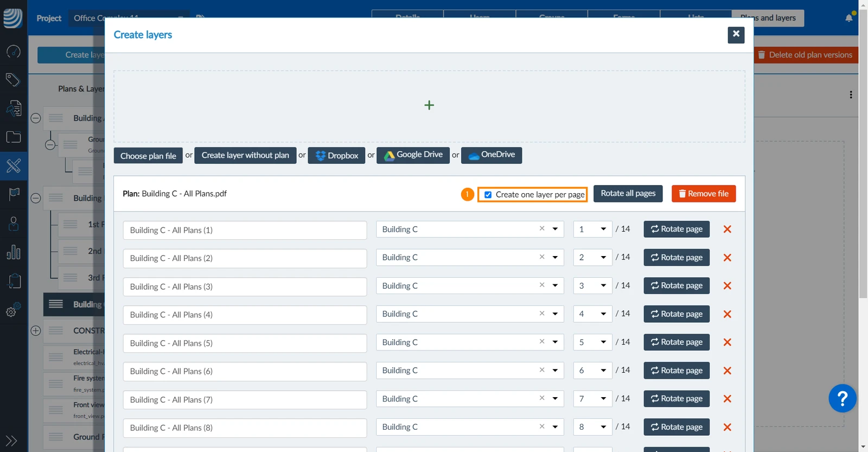Remove the Building C - All Plans (1) row
The image size is (868, 452).
pyautogui.click(x=727, y=229)
